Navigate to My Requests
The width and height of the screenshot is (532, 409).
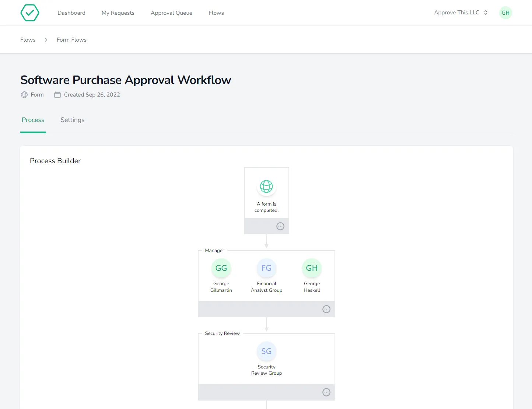click(118, 13)
